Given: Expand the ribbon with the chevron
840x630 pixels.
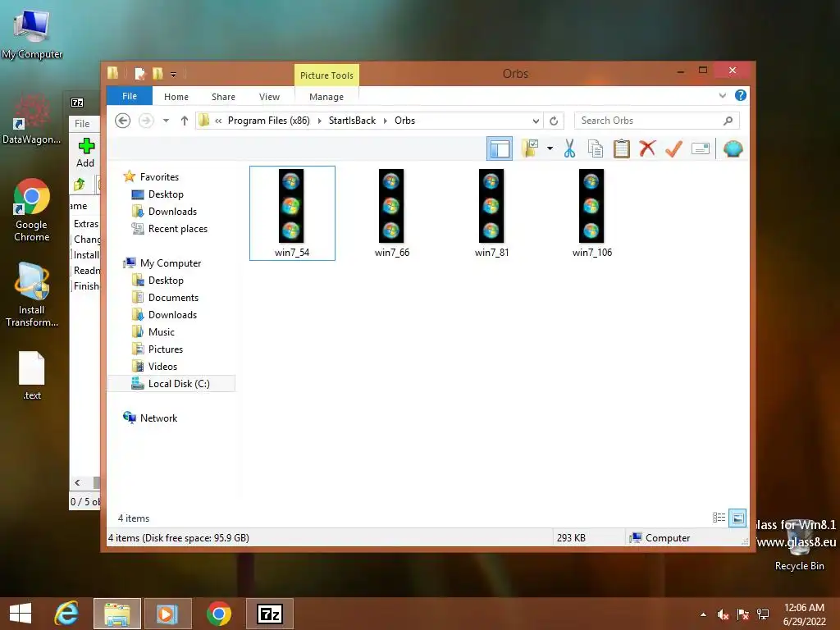Looking at the screenshot, I should (x=722, y=96).
